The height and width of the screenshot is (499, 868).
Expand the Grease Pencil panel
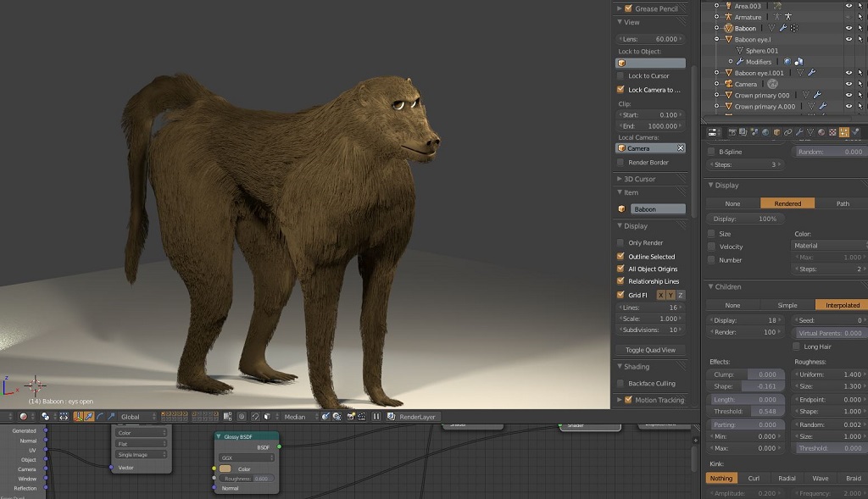(620, 8)
